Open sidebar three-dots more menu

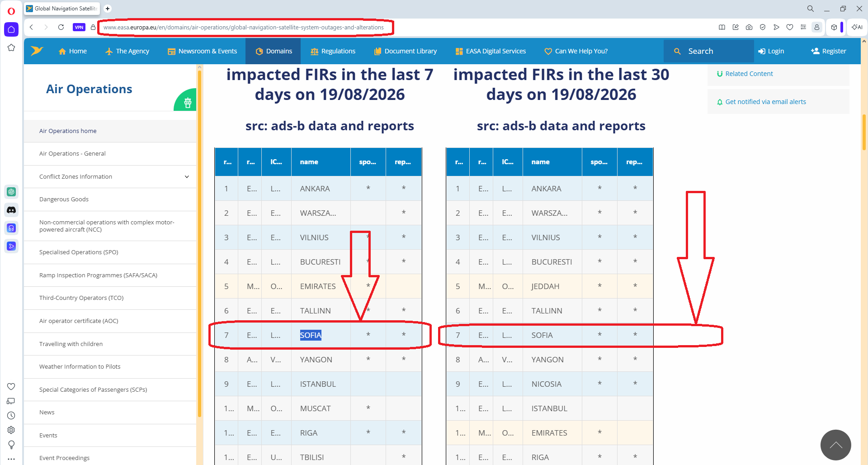[x=11, y=459]
